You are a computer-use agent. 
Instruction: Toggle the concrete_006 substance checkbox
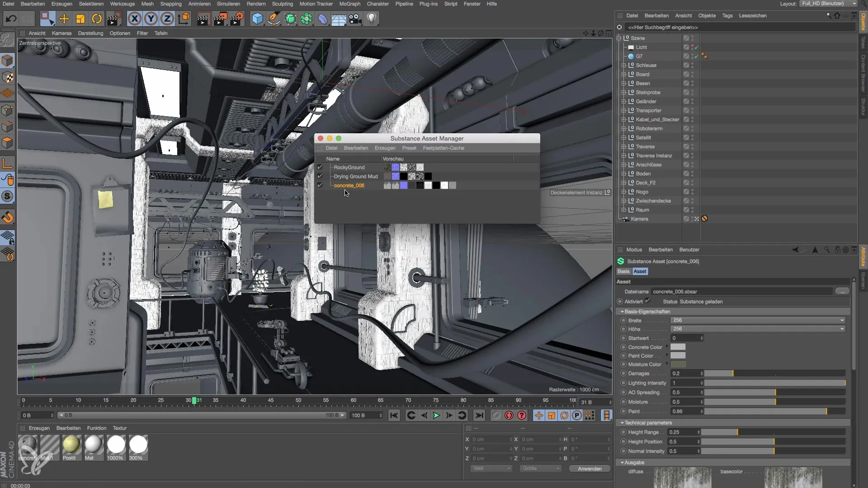click(320, 185)
